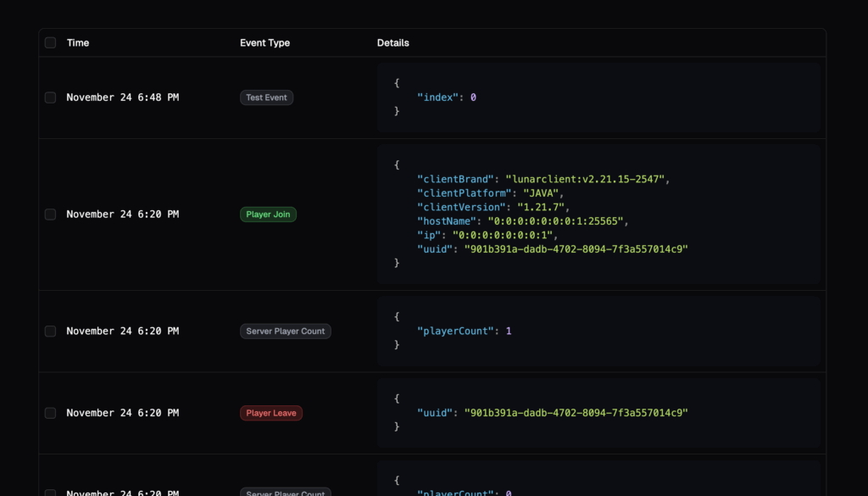Toggle the select-all checkbox in table header

pyautogui.click(x=50, y=42)
